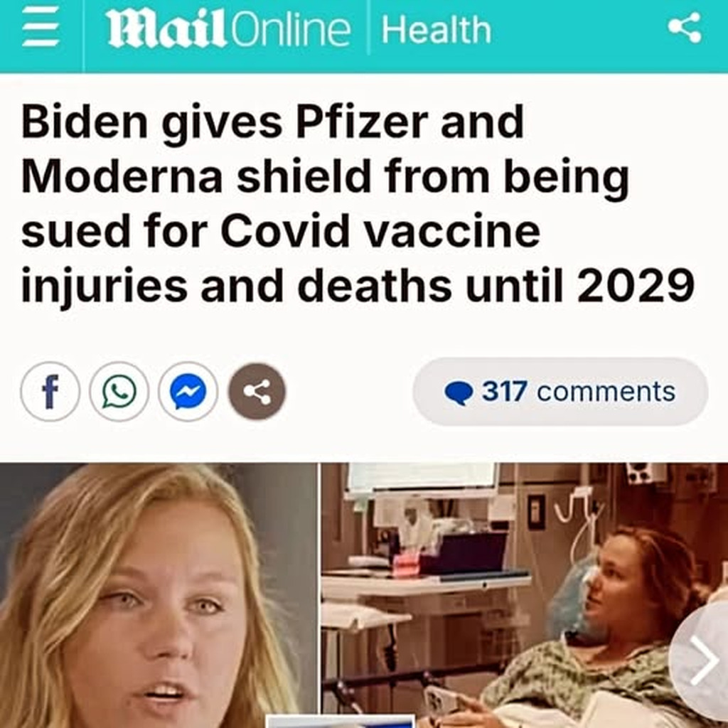Select the headline's "until 2029" text

[x=580, y=285]
